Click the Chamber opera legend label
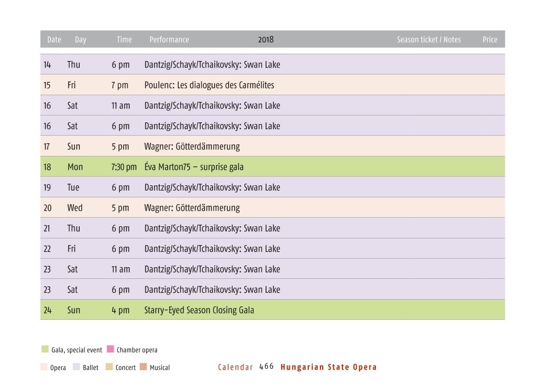Screen dimensions: 545x392 pos(137,350)
